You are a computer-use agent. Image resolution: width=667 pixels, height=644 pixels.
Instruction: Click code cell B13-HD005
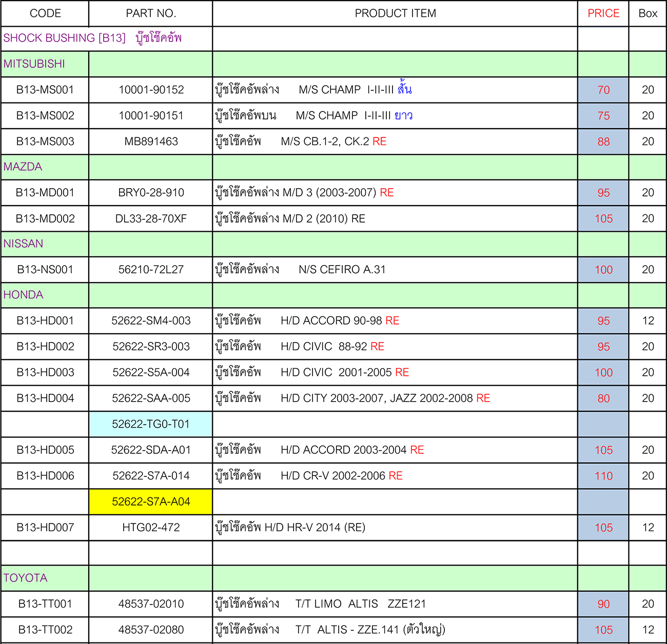tap(45, 450)
